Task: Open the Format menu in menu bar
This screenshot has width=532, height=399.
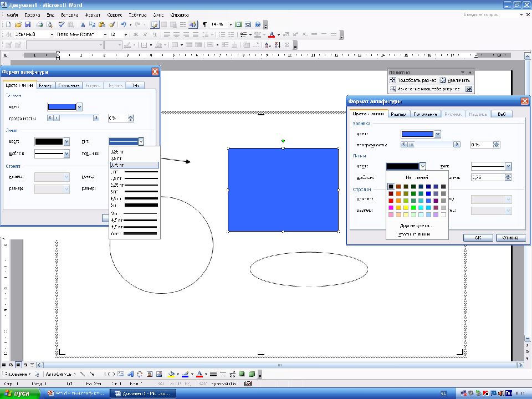Action: coord(93,15)
